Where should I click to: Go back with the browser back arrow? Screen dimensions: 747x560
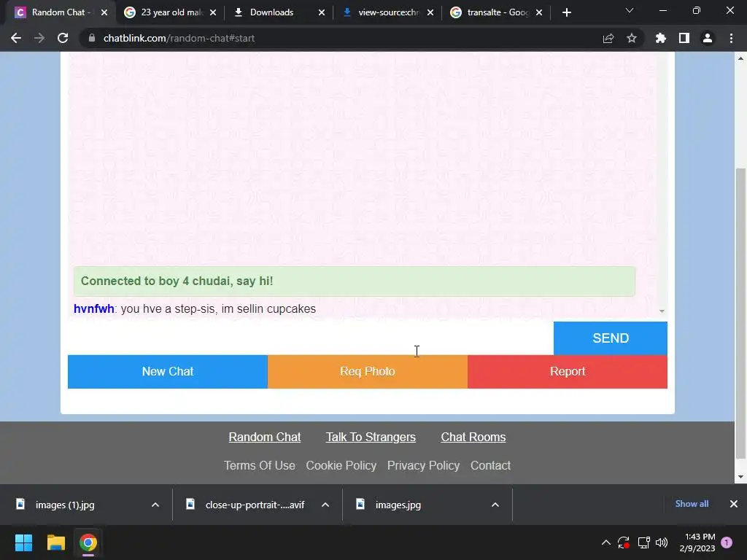(x=16, y=38)
